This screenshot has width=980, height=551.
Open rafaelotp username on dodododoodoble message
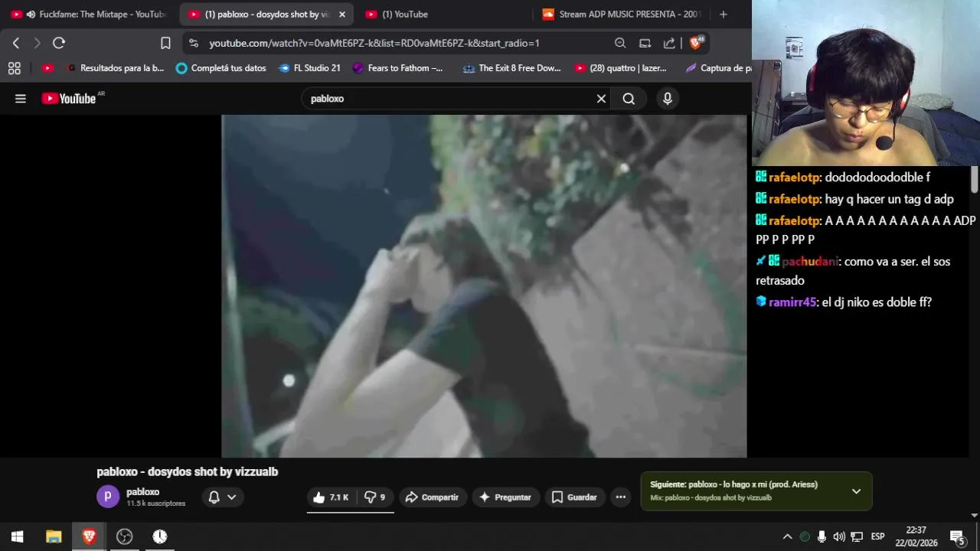click(793, 178)
